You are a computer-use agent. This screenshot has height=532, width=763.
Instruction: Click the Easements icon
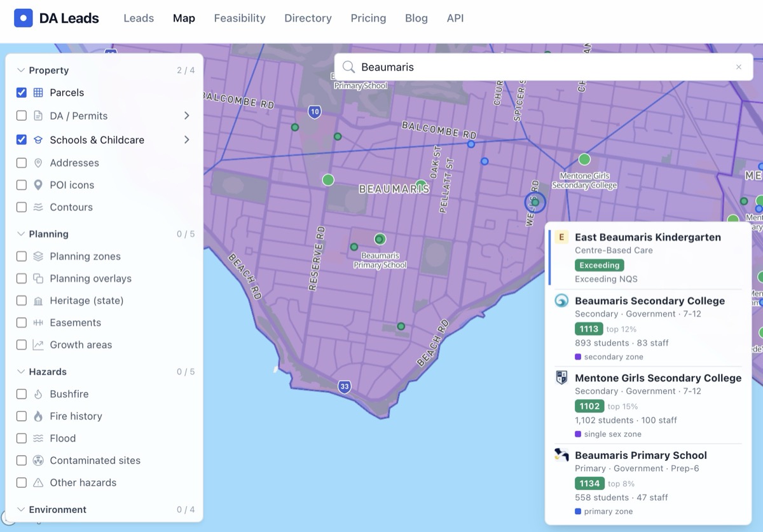tap(38, 323)
